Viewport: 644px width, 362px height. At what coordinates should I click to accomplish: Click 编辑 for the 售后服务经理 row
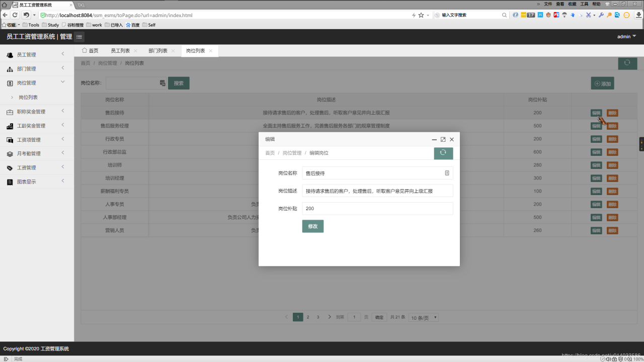click(596, 126)
